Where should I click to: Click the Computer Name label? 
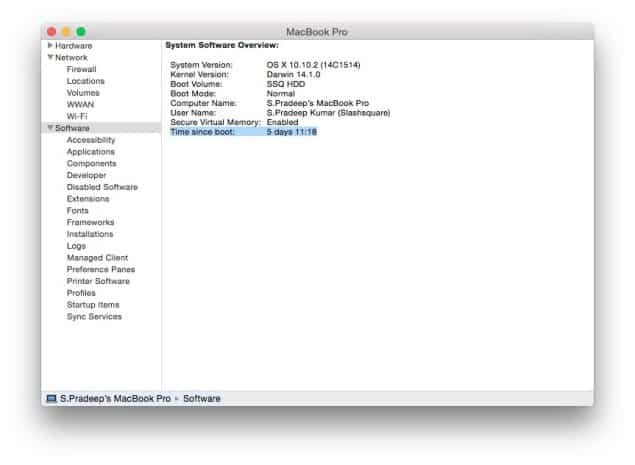point(203,103)
